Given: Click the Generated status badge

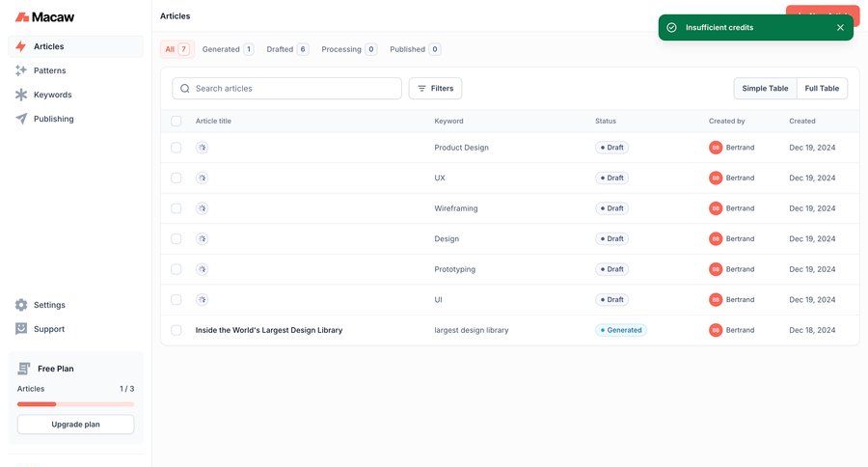Looking at the screenshot, I should click(620, 330).
